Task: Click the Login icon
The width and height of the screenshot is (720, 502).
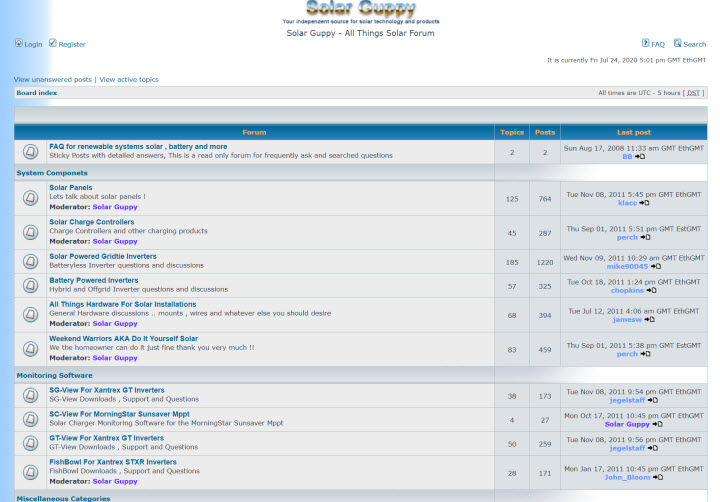Action: click(x=19, y=43)
